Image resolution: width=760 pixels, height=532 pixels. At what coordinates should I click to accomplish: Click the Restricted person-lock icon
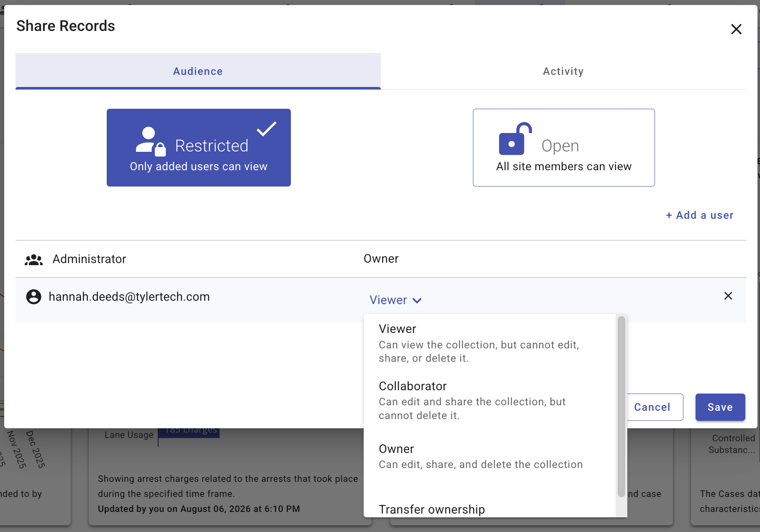(x=151, y=142)
